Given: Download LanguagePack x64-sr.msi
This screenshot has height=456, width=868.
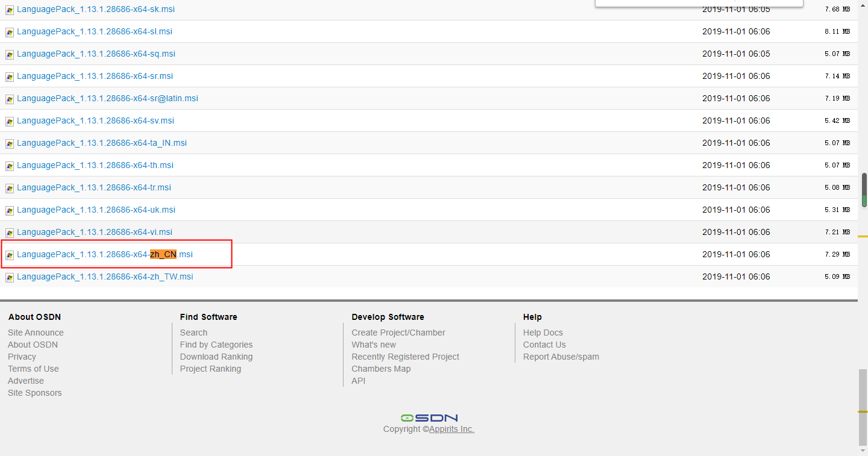Looking at the screenshot, I should click(95, 76).
